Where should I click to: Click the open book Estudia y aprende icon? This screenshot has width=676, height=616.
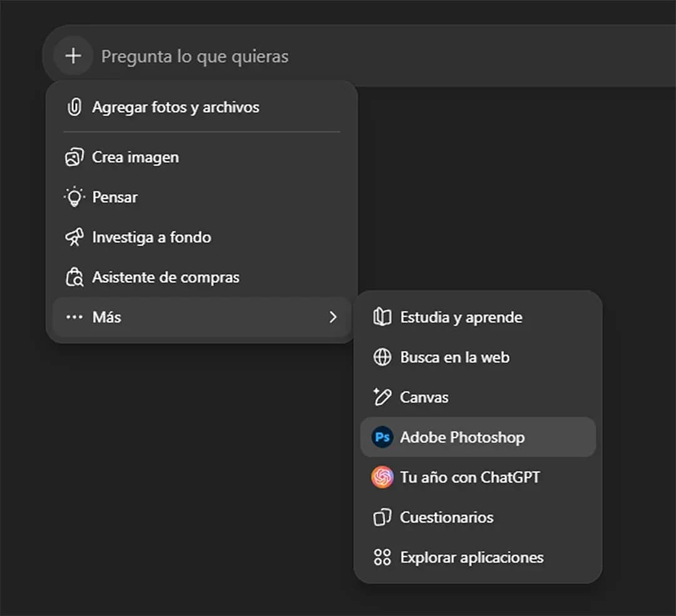click(x=382, y=317)
